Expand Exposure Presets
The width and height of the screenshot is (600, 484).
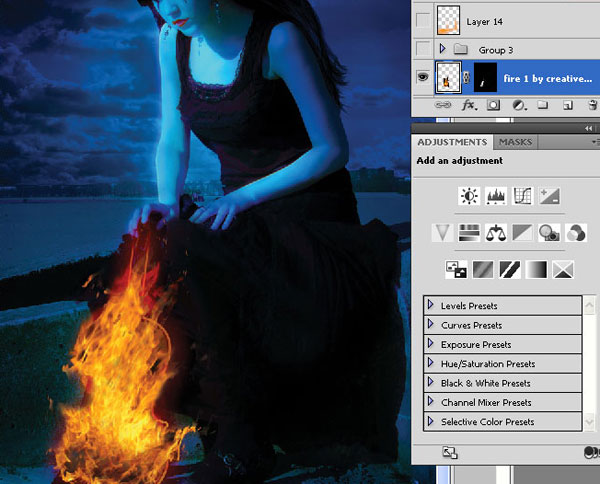click(431, 343)
